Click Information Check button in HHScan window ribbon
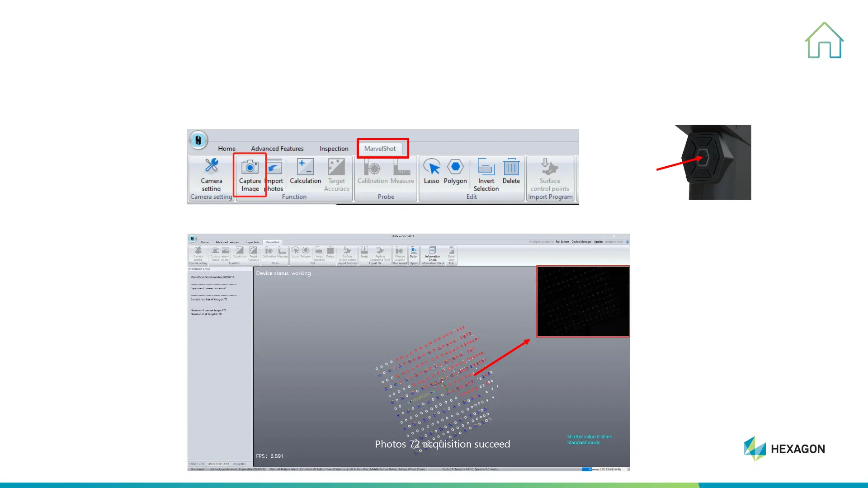The height and width of the screenshot is (488, 868). coord(433,253)
